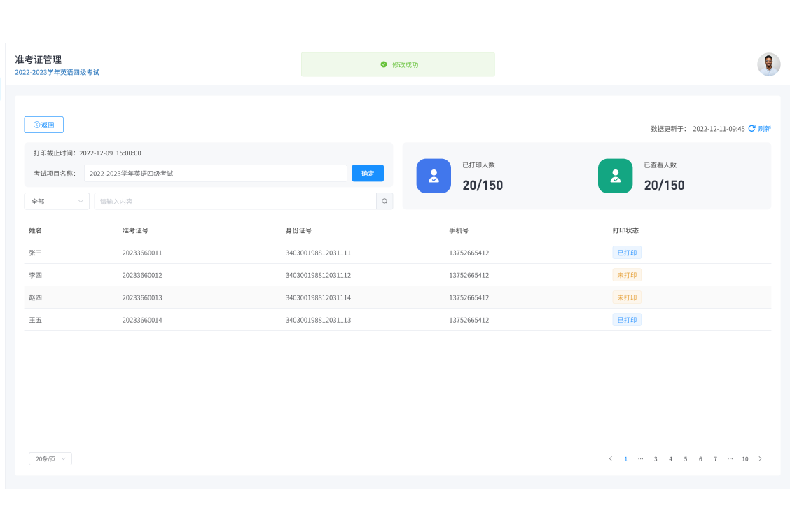Viewport: 790px width, 532px height.
Task: Click the 返回 back button
Action: click(44, 125)
